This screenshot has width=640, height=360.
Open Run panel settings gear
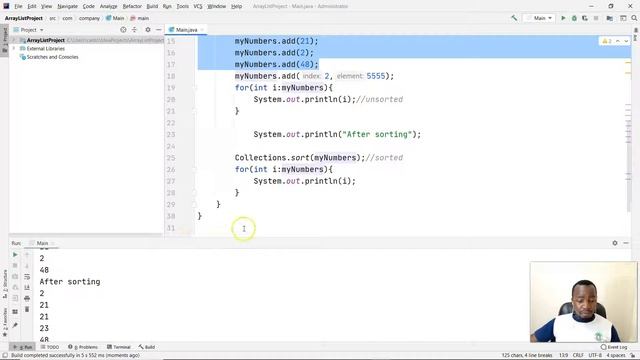click(x=615, y=243)
